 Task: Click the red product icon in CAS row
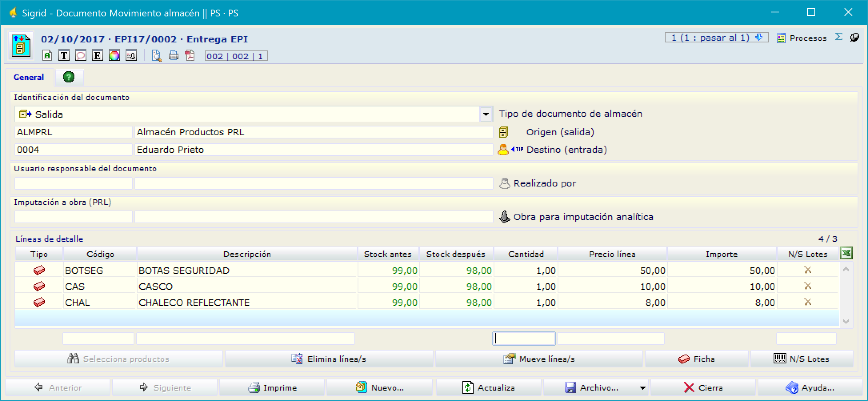[39, 286]
